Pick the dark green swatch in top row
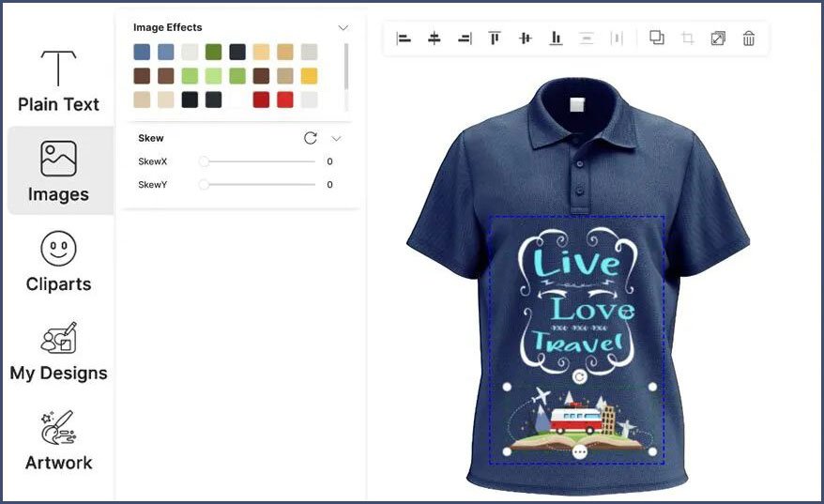Viewport: 824px width, 504px height. [x=213, y=52]
